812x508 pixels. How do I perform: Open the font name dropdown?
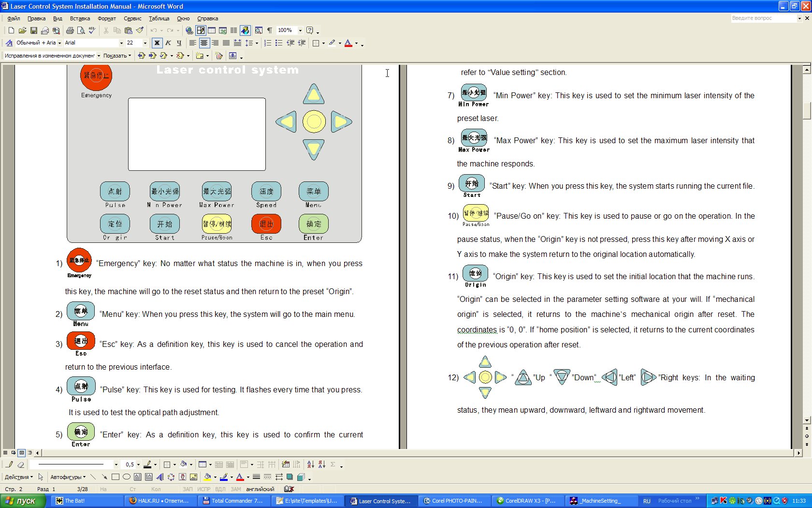(x=121, y=43)
